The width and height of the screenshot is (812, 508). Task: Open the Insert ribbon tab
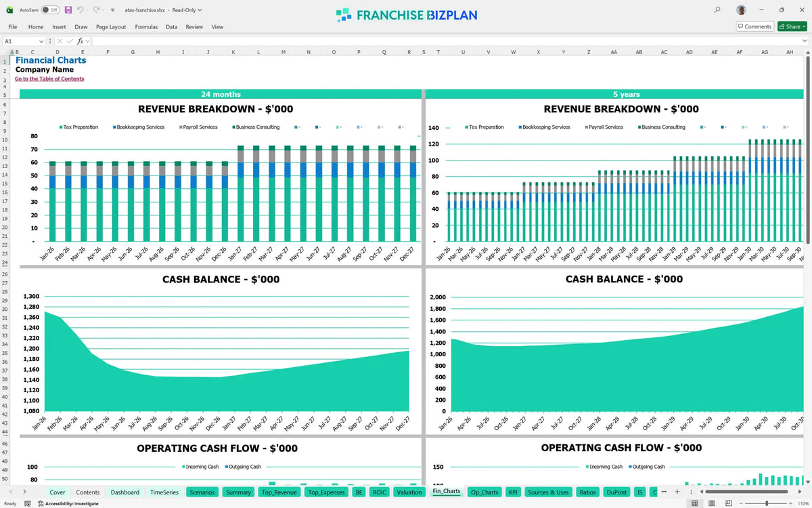[59, 27]
